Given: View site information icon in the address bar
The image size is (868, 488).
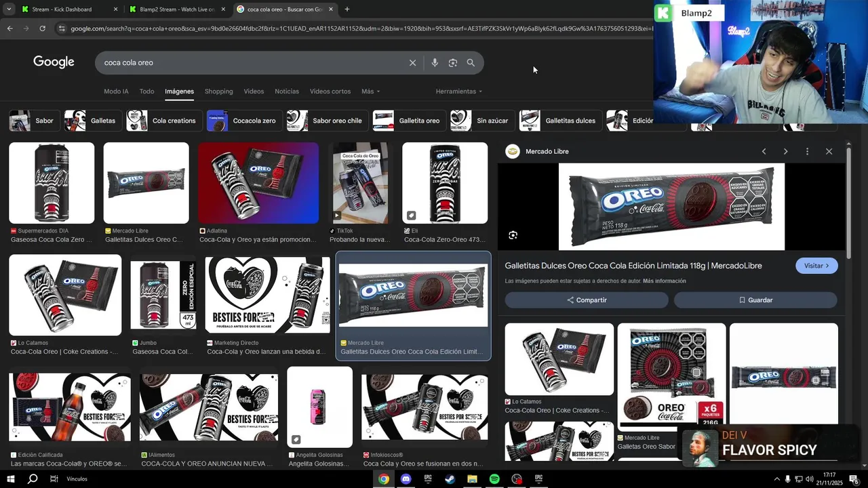Looking at the screenshot, I should point(62,28).
